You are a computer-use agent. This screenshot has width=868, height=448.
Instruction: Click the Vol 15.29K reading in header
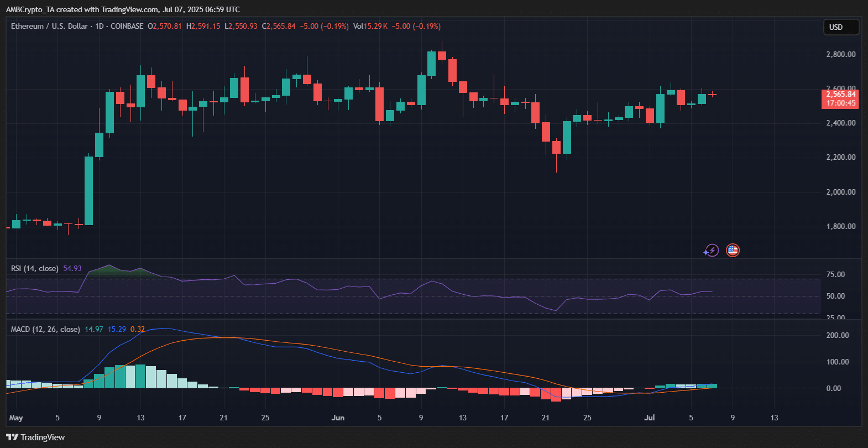coord(370,26)
